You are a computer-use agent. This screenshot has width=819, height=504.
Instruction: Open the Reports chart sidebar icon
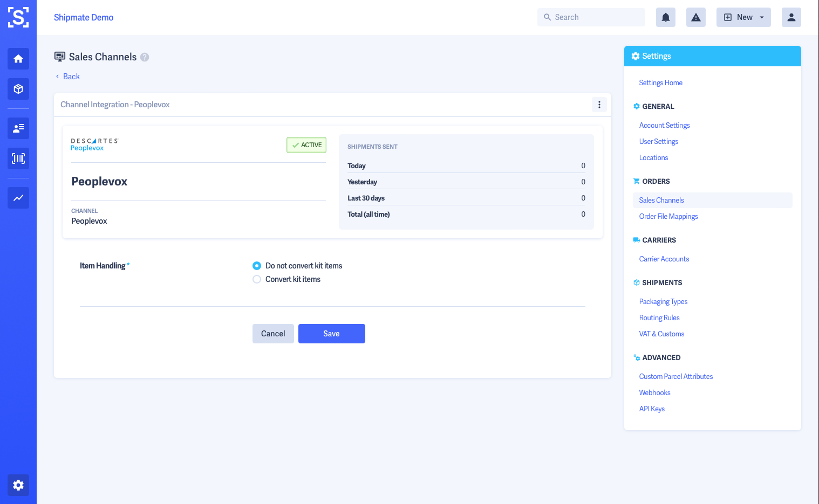(18, 198)
